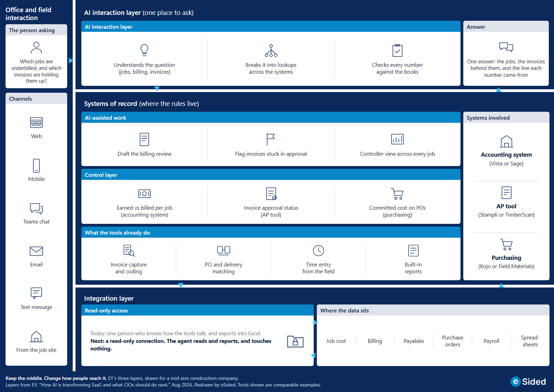Click the Purchasing cart icon in Systems involved
The image size is (554, 392).
click(506, 244)
